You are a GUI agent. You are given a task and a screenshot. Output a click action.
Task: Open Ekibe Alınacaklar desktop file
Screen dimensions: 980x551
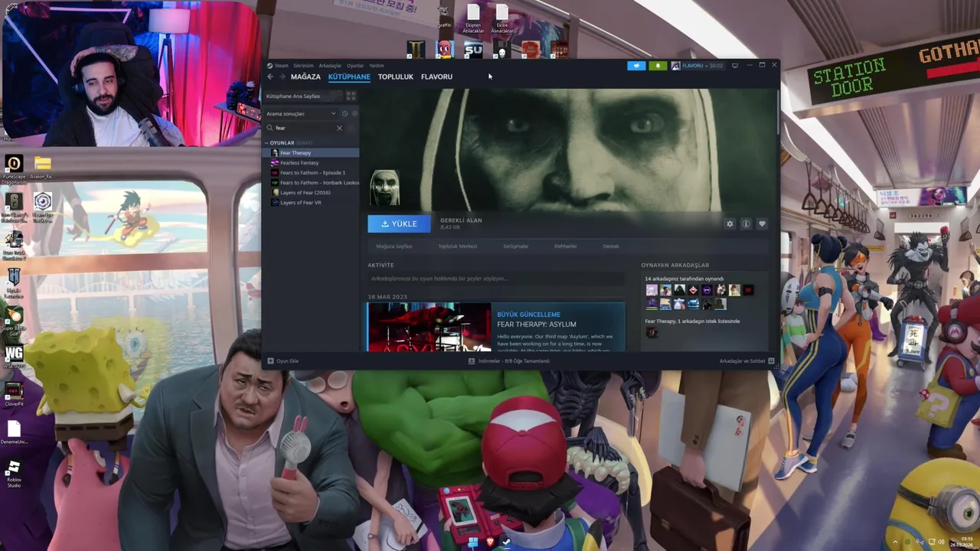pyautogui.click(x=501, y=18)
